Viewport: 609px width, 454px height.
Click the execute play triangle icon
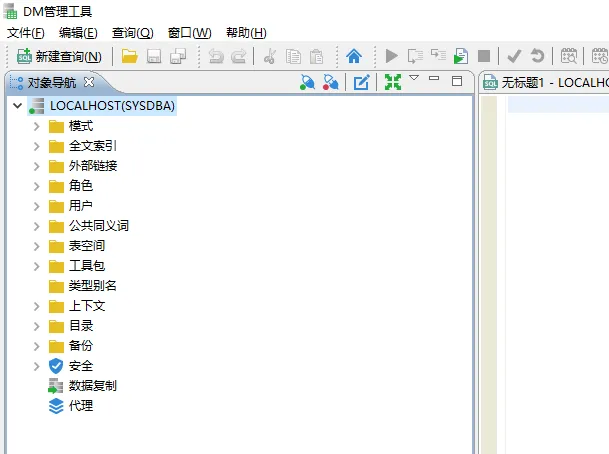pyautogui.click(x=392, y=56)
